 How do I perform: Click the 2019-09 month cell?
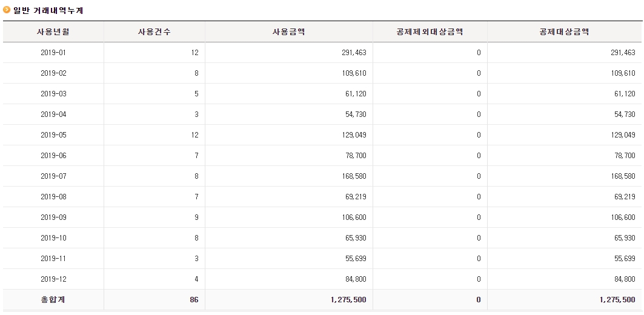click(53, 217)
